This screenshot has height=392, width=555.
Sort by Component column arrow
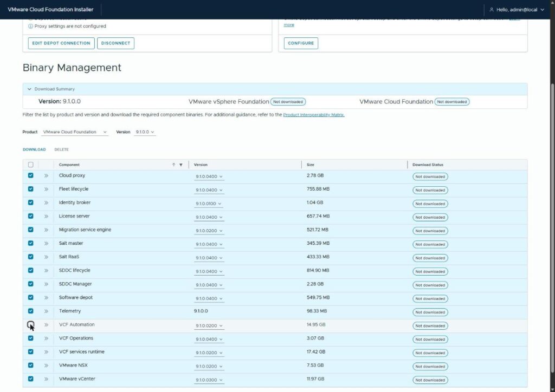[173, 165]
